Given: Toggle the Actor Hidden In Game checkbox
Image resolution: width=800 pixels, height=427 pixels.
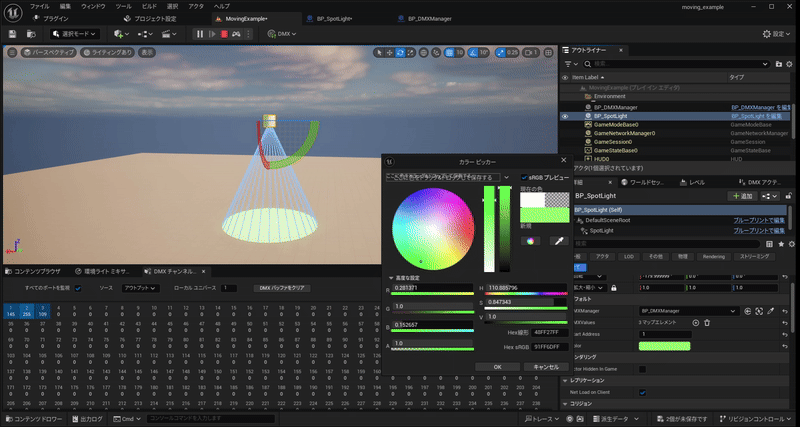Looking at the screenshot, I should point(642,369).
